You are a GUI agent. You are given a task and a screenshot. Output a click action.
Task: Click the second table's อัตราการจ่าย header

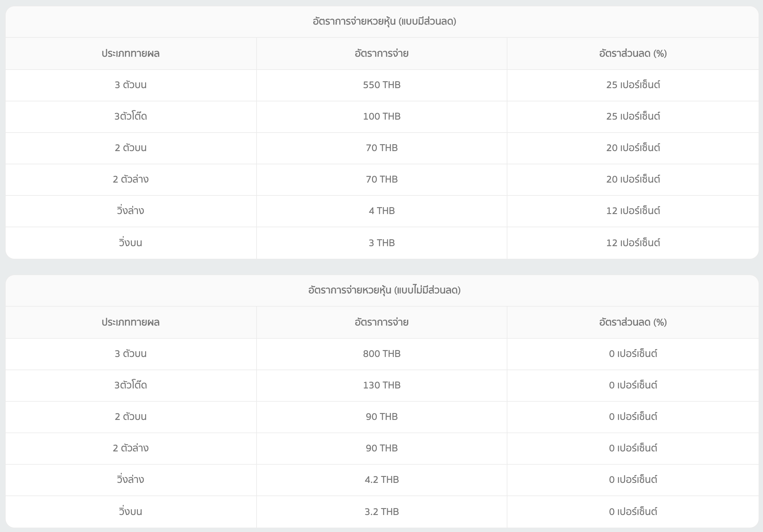click(x=381, y=322)
